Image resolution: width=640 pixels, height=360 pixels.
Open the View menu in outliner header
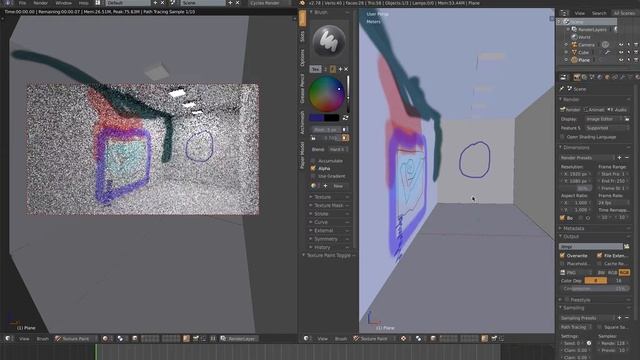tap(579, 13)
